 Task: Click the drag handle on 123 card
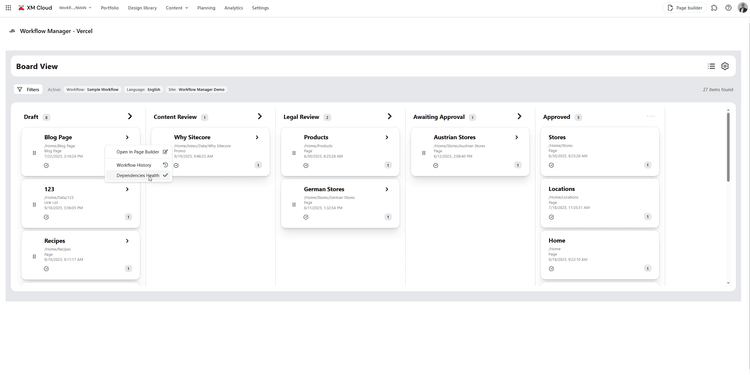click(x=34, y=205)
